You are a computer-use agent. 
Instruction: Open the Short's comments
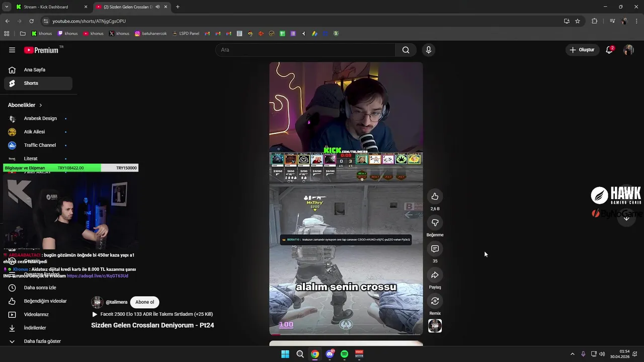(435, 249)
